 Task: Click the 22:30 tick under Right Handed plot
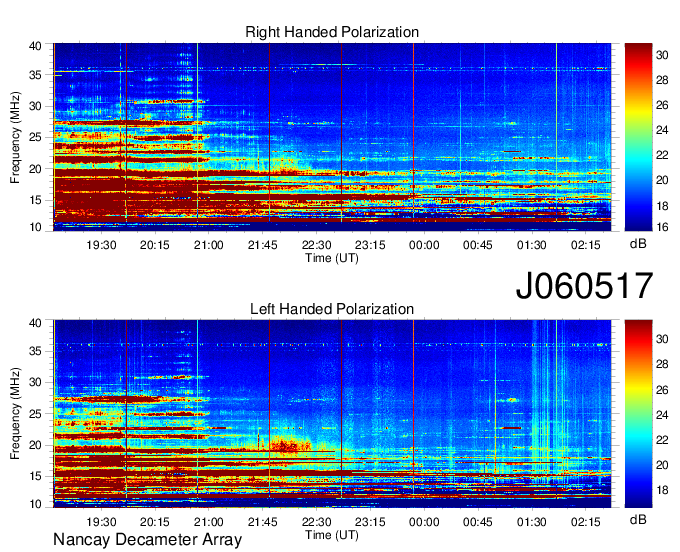(317, 245)
